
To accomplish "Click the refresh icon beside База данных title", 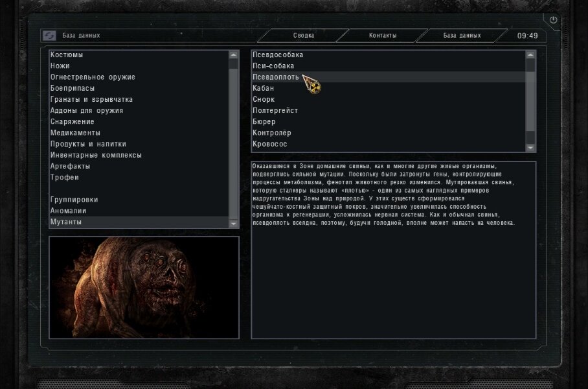I will (x=49, y=35).
